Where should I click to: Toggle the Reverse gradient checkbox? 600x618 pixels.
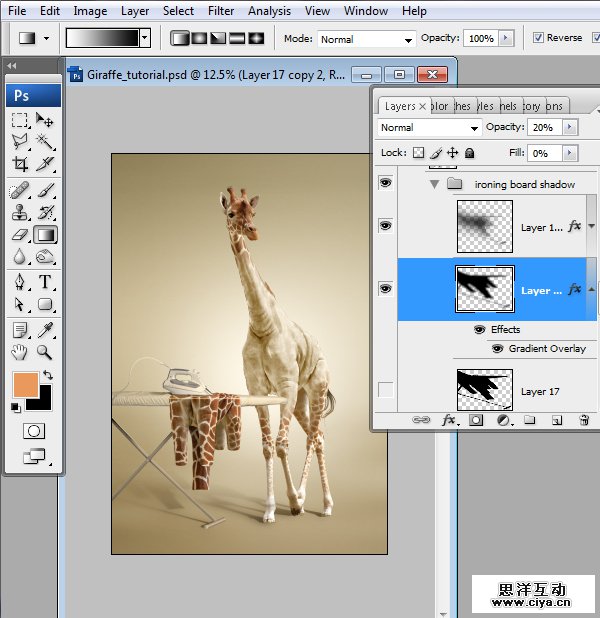pos(538,38)
